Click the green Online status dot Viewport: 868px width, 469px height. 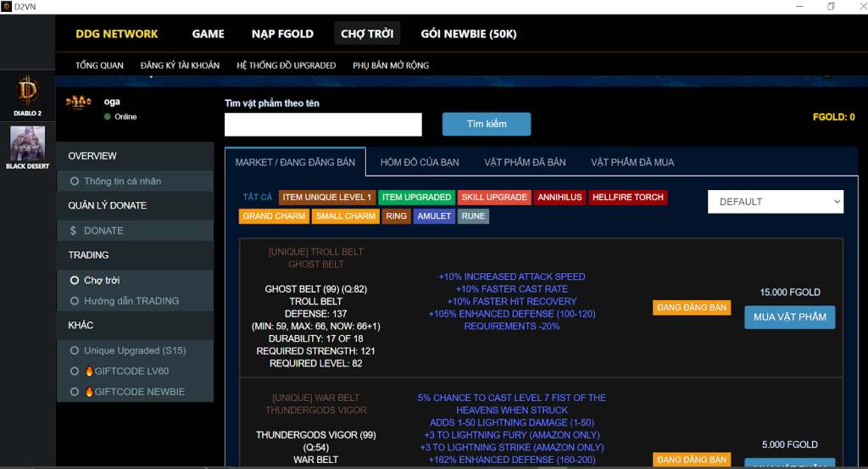pyautogui.click(x=108, y=117)
